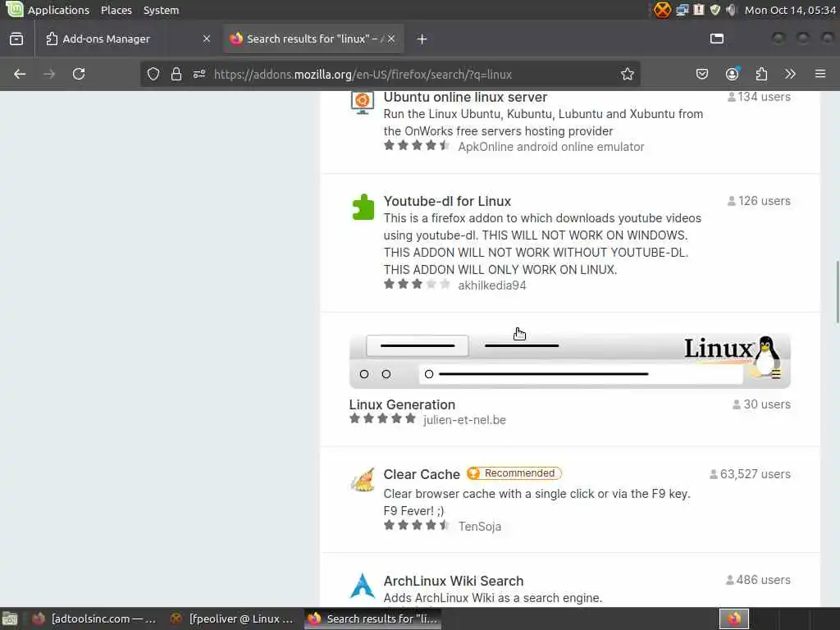Click the 134 users count
The image size is (840, 630).
[x=759, y=97]
